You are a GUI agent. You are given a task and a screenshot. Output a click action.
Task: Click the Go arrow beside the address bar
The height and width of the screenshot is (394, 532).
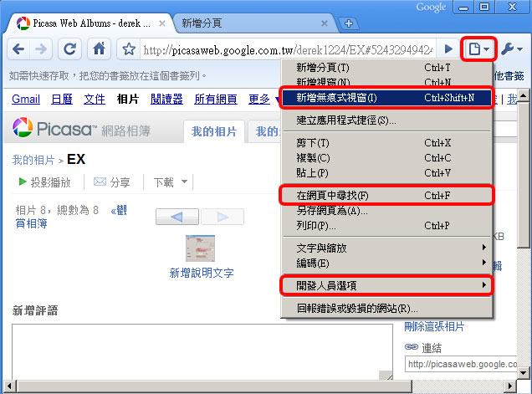point(448,49)
